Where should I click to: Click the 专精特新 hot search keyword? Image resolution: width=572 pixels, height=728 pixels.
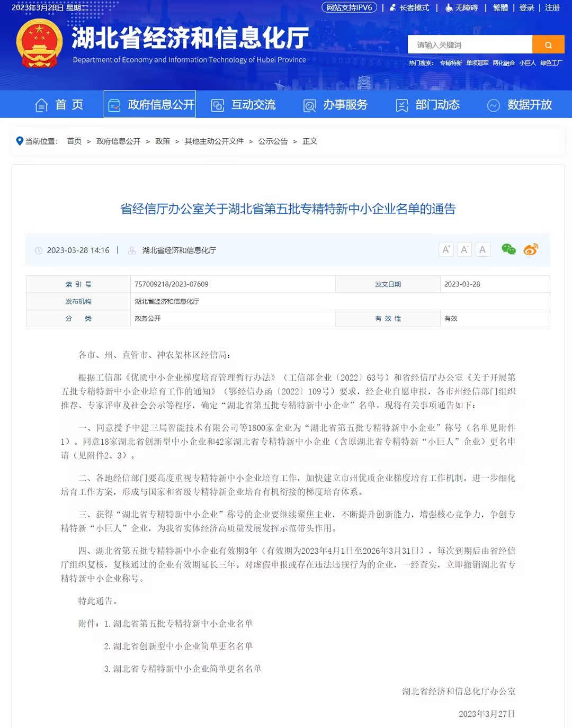[x=451, y=63]
